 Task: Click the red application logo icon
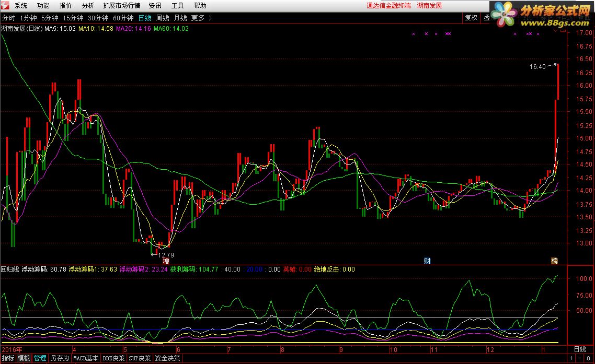point(5,6)
